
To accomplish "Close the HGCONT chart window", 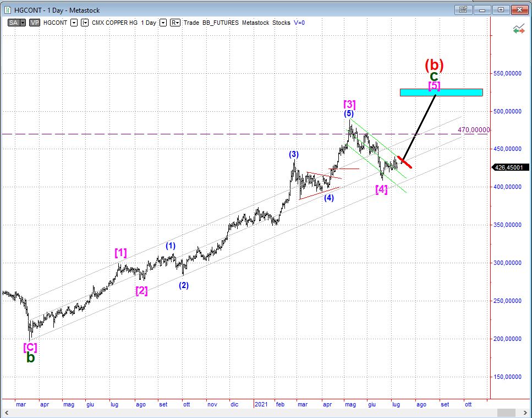I will click(519, 10).
